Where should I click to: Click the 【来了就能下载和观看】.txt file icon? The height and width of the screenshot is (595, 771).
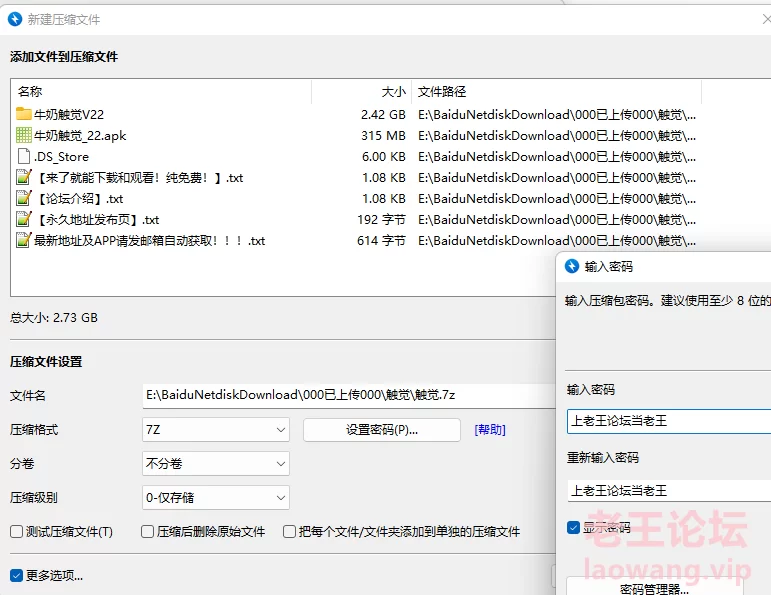[24, 177]
